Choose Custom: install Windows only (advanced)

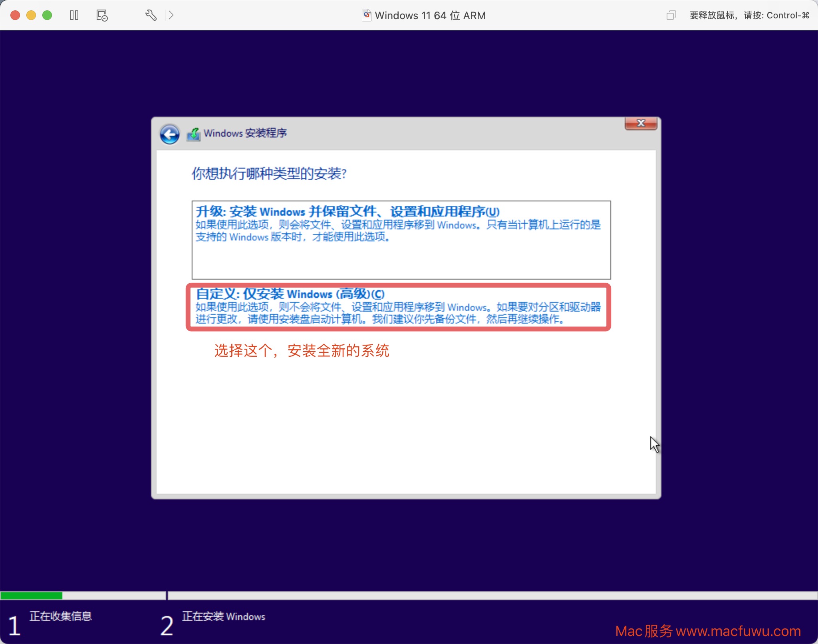coord(399,307)
